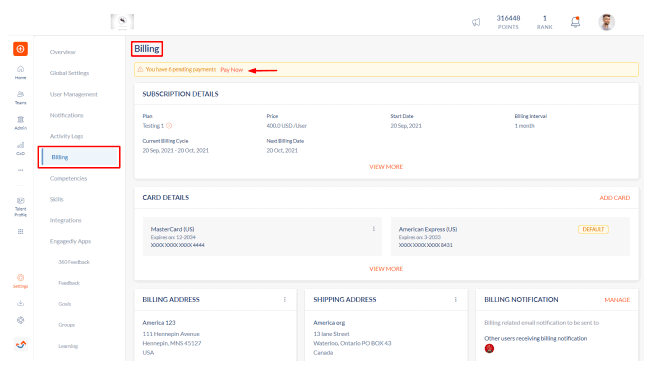Open the Shipping Address options menu
Screen dimensions: 652x369
456,300
